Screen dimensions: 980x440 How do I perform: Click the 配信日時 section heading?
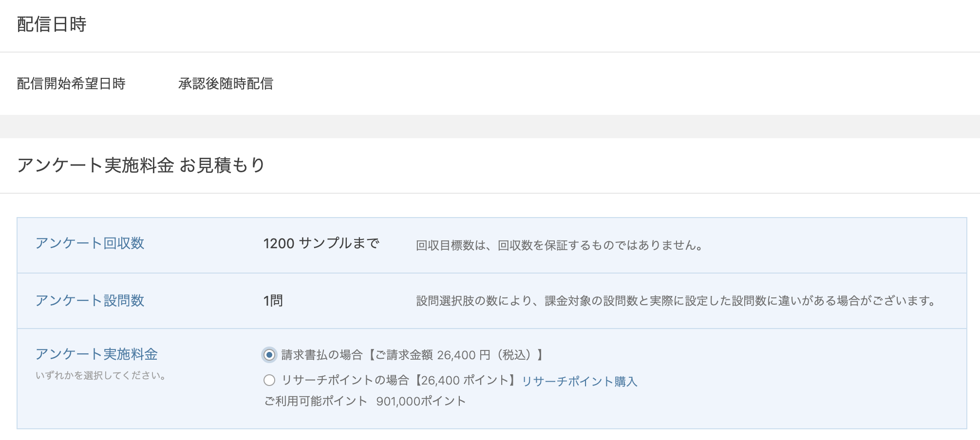click(x=52, y=24)
